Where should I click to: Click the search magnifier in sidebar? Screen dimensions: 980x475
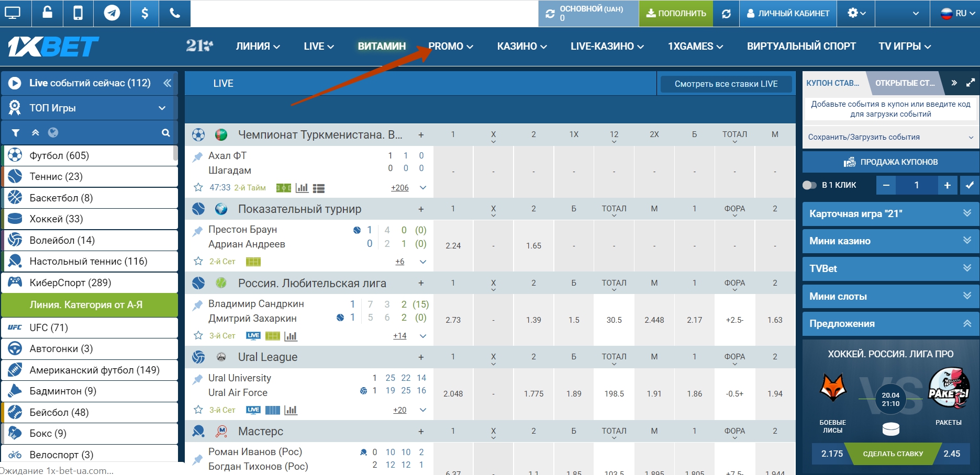[166, 133]
